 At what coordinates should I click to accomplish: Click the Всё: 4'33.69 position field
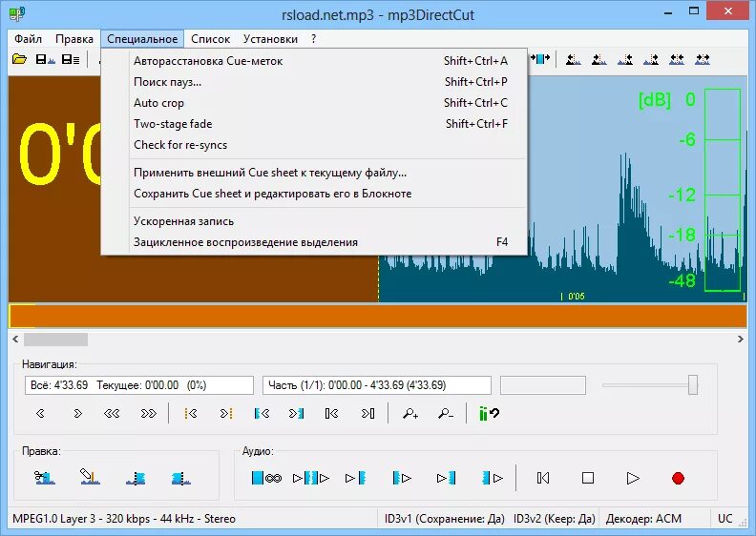tap(139, 385)
